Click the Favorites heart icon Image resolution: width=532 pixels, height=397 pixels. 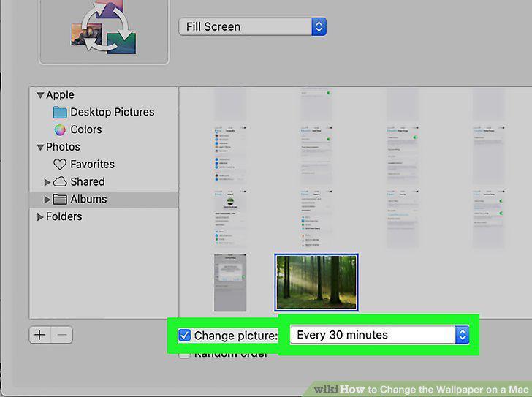pos(60,165)
